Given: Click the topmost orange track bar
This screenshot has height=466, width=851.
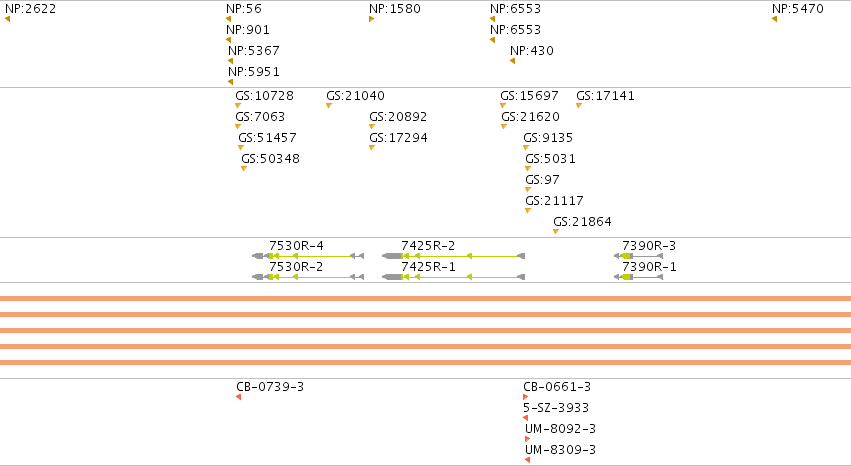Looking at the screenshot, I should (426, 298).
